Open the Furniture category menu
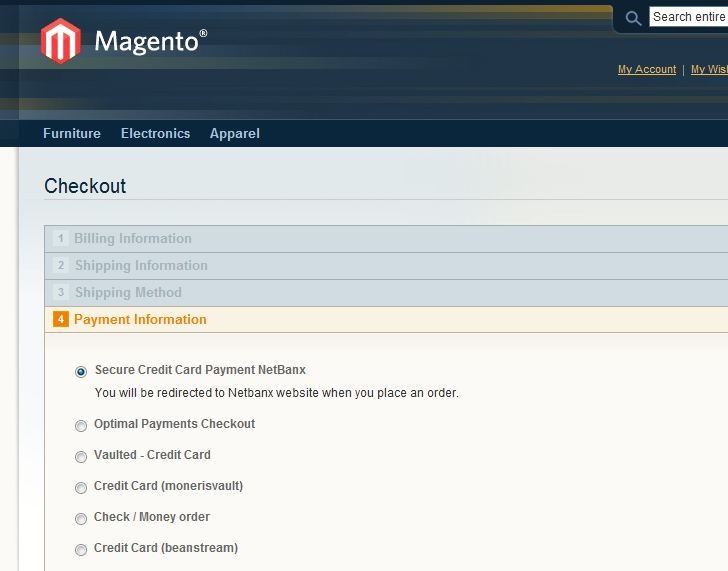Viewport: 728px width, 571px height. click(72, 134)
